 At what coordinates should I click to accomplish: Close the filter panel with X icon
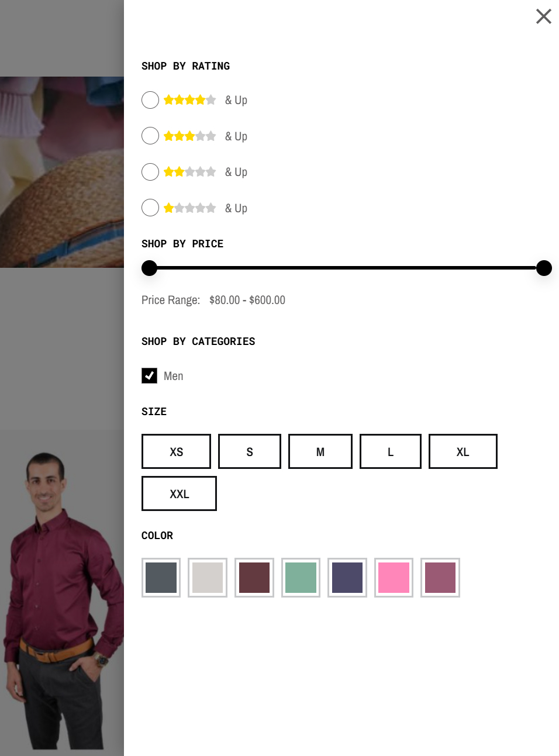click(544, 16)
